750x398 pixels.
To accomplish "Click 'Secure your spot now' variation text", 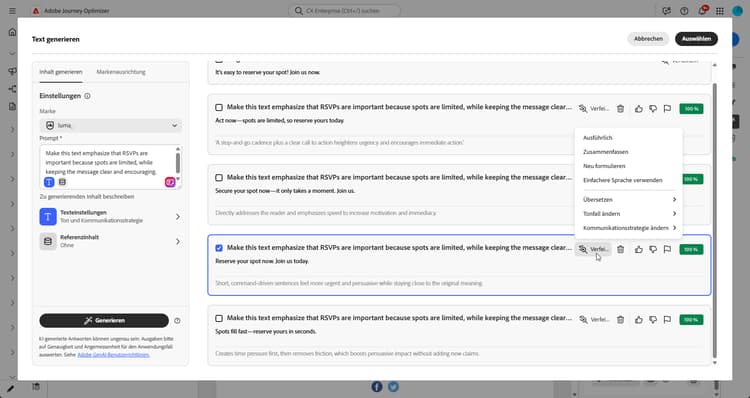I will click(x=285, y=191).
